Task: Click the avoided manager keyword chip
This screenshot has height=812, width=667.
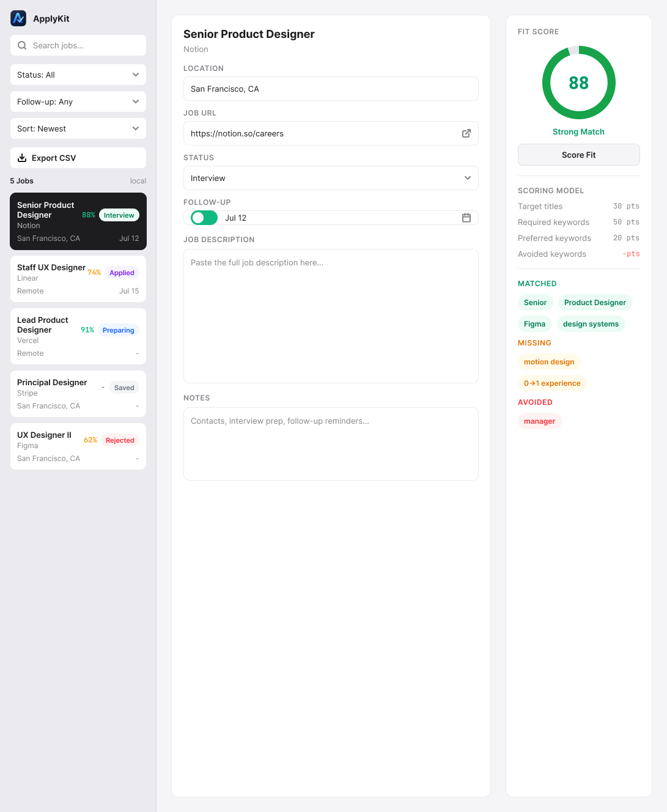Action: [540, 421]
